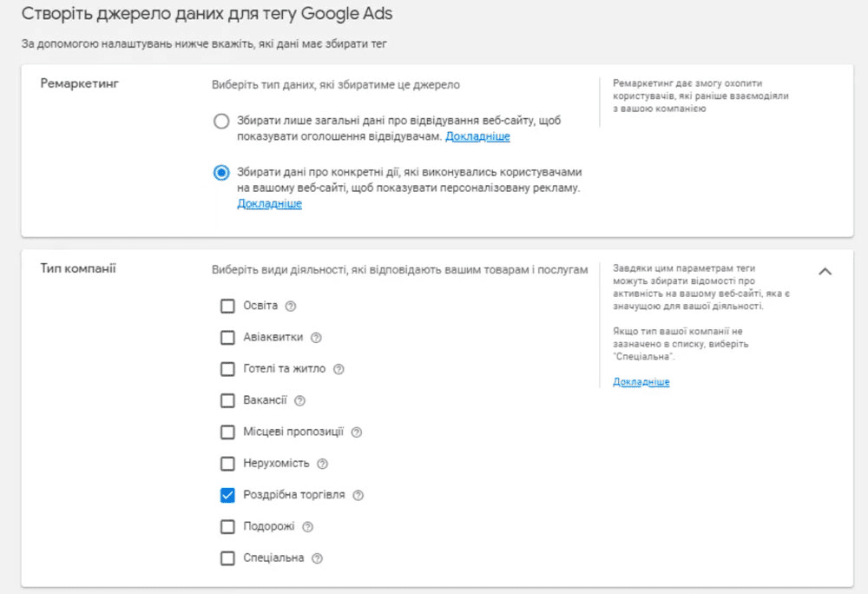Viewport: 868px width, 594px height.
Task: Check the Освіта checkbox
Action: tap(227, 307)
